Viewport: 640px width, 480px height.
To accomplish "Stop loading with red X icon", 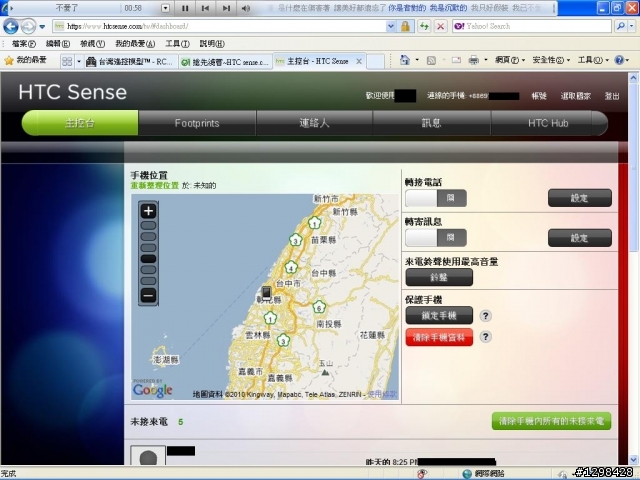I will click(440, 27).
